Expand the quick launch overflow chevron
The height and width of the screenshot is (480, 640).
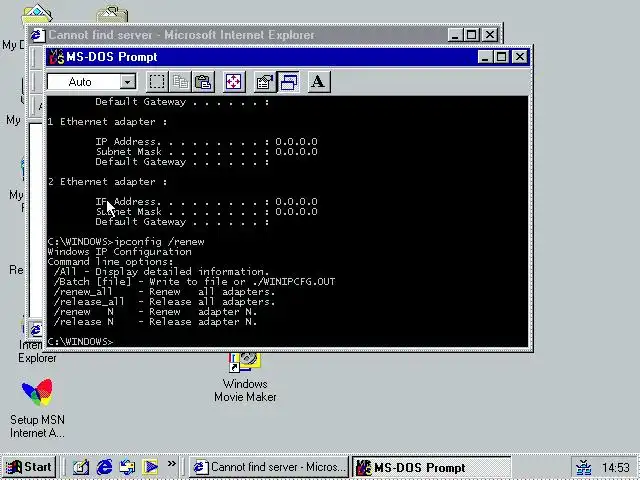pos(171,464)
